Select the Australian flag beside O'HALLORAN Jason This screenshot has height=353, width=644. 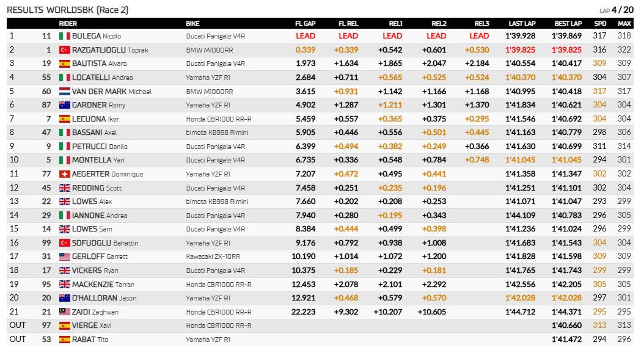65,298
